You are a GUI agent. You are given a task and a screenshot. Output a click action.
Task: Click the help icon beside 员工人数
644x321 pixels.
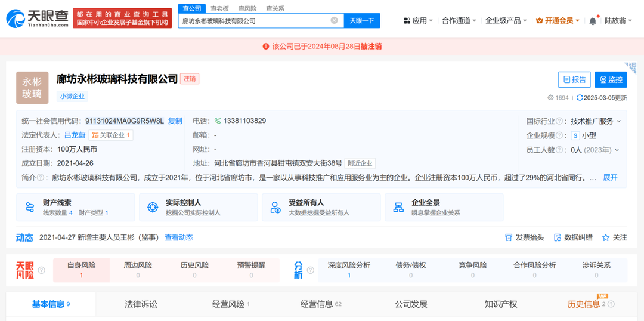[559, 150]
